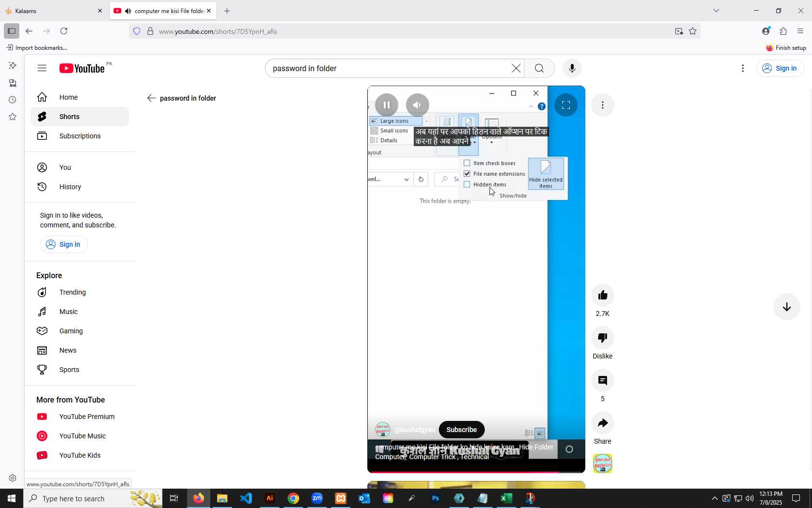812x508 pixels.
Task: Open Home in YouTube sidebar
Action: click(x=80, y=97)
